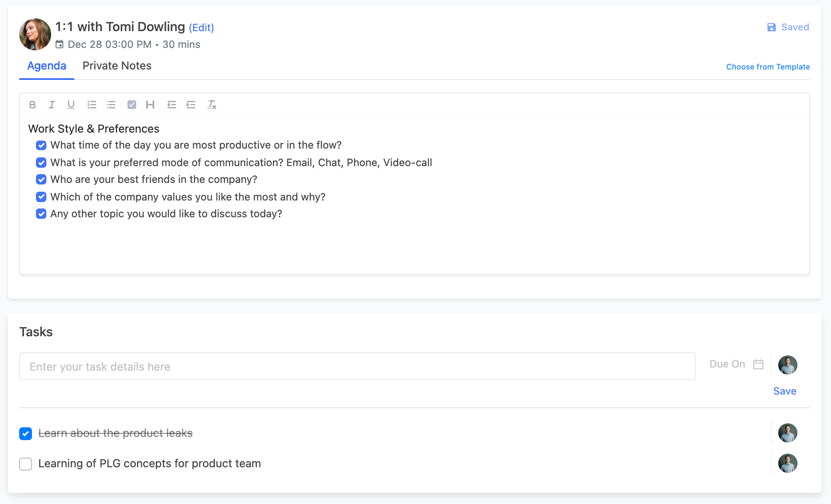Image resolution: width=831 pixels, height=504 pixels.
Task: Click the Tasks section heading
Action: 36,332
